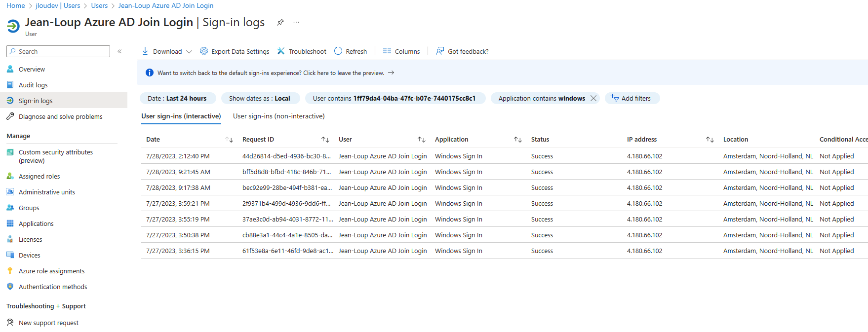Screen dimensions: 868x332
Task: Click the New support request icon
Action: tap(10, 323)
